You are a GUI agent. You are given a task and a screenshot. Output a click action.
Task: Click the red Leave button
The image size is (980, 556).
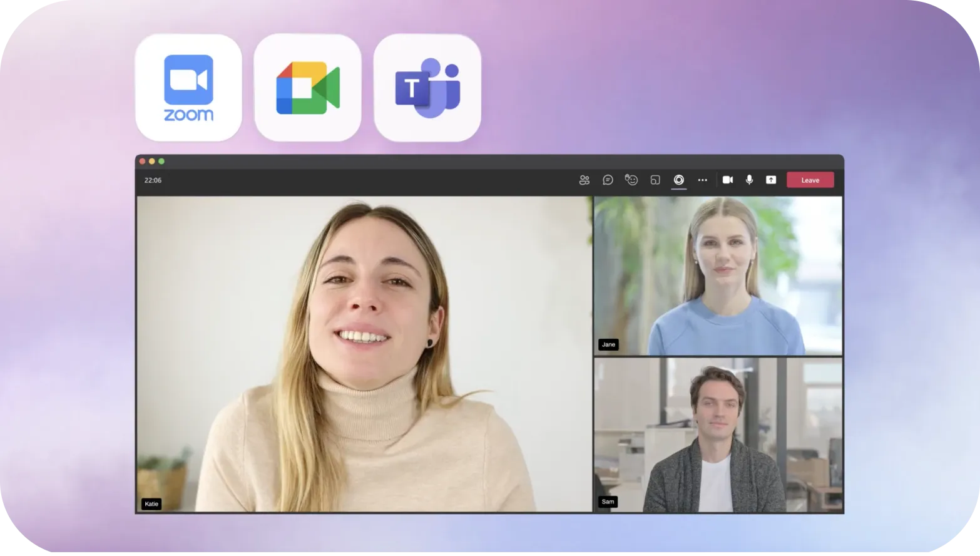click(x=810, y=180)
